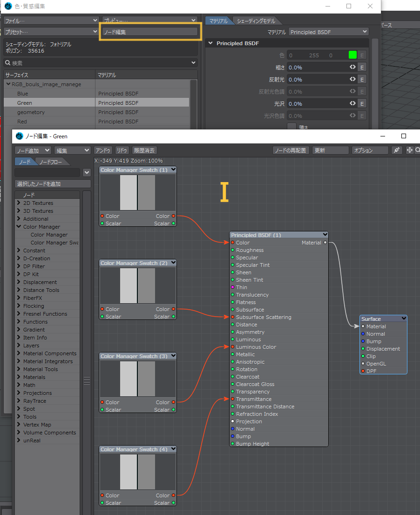Expand the Math node category
This screenshot has width=420, height=515.
(19, 385)
